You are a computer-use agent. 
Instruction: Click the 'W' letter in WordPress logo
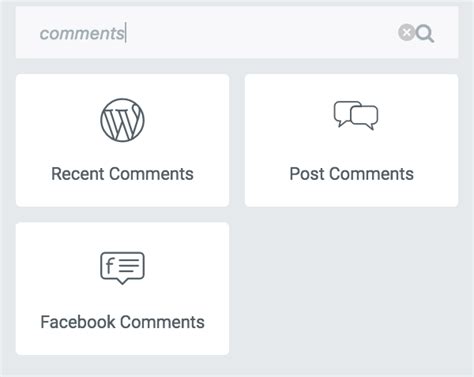click(x=121, y=123)
